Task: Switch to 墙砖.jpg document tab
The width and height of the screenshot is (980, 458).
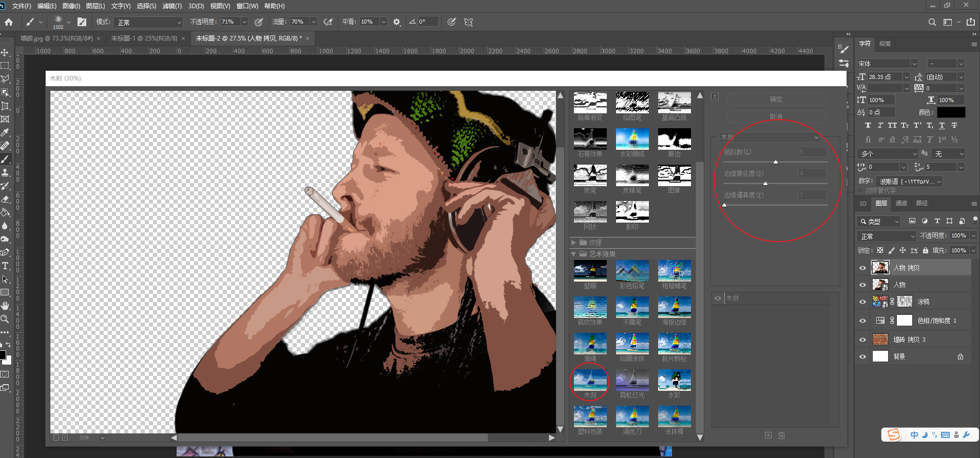Action: click(x=56, y=38)
